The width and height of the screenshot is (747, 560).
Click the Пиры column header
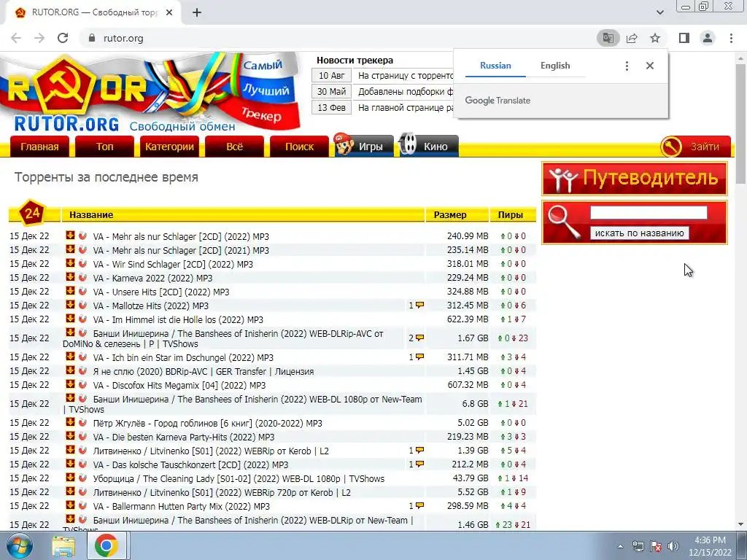point(510,215)
